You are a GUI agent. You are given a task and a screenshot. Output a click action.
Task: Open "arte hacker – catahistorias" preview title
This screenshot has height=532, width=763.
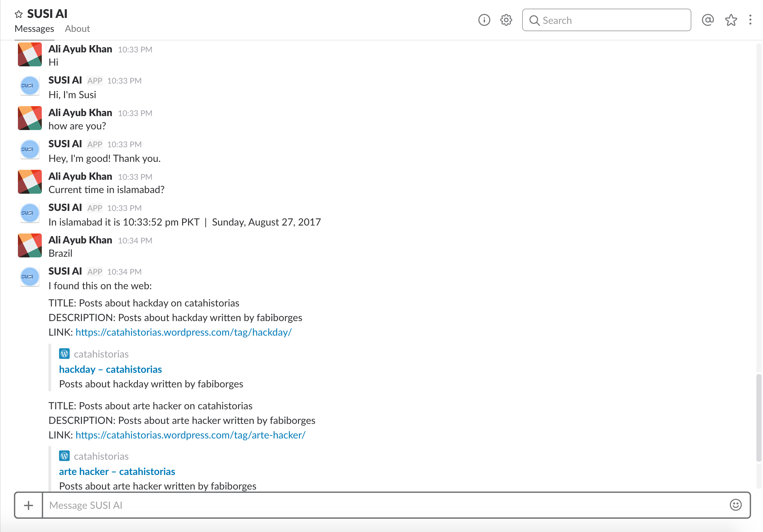[117, 472]
